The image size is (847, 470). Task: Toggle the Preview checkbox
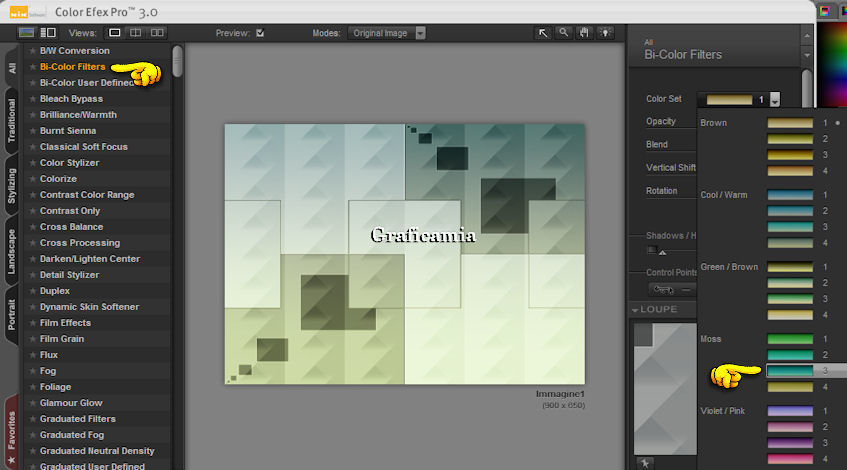point(260,33)
